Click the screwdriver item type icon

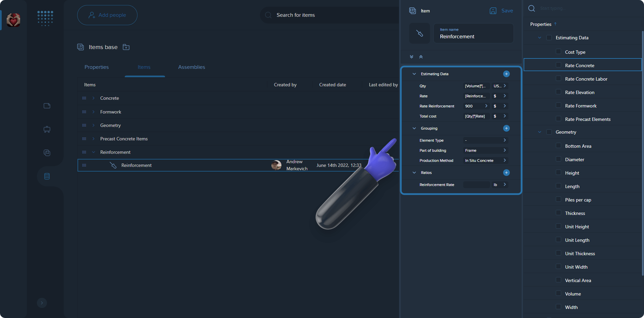(x=419, y=33)
